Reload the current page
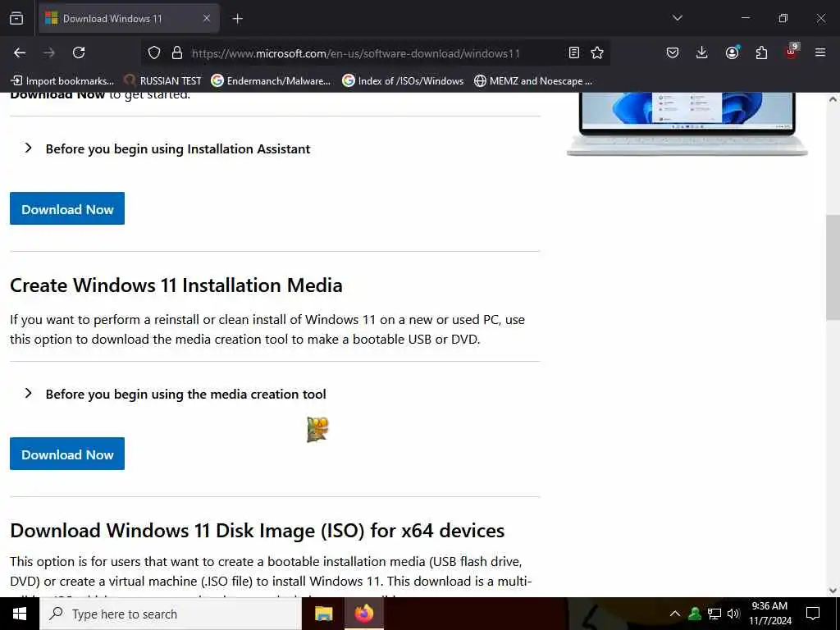Viewport: 840px width, 630px height. pyautogui.click(x=79, y=52)
